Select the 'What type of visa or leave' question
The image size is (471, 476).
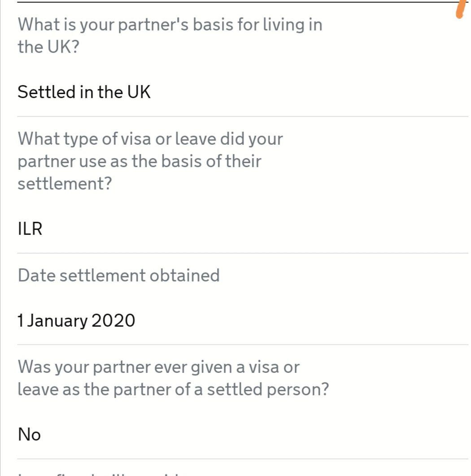(150, 161)
